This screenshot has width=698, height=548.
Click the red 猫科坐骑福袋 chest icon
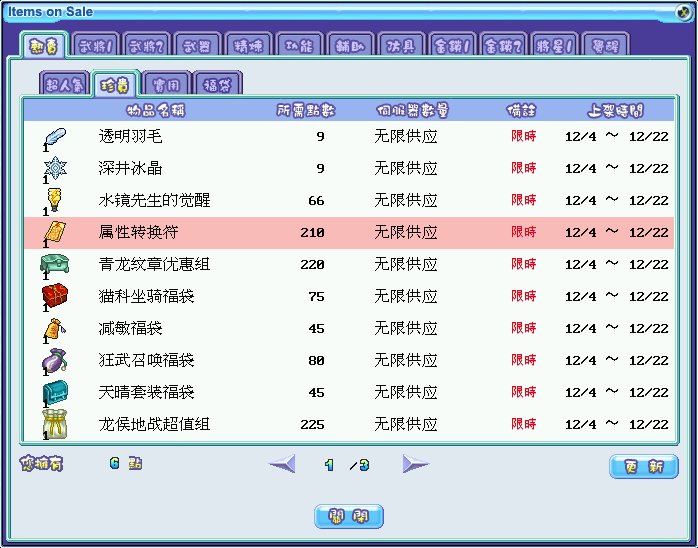click(54, 297)
